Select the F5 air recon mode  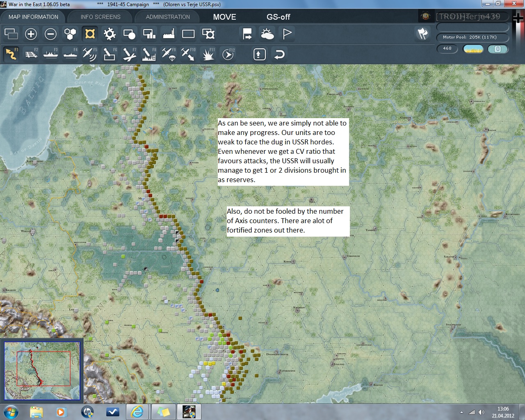point(90,54)
